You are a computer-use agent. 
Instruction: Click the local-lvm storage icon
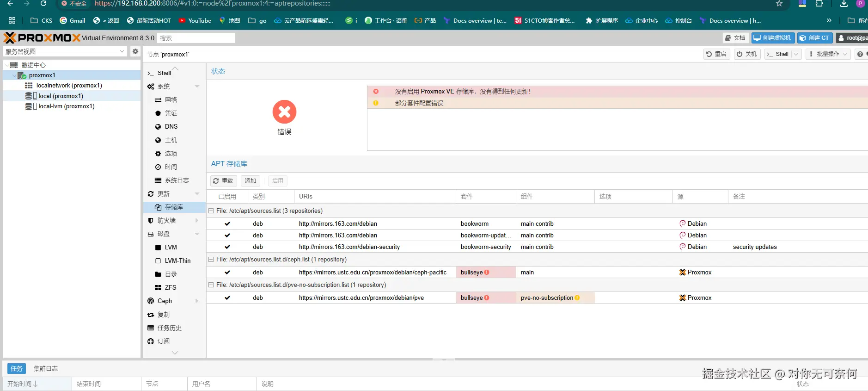pyautogui.click(x=29, y=106)
